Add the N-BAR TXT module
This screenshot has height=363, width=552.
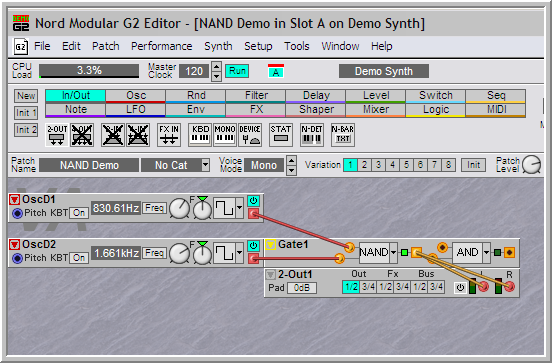tap(343, 134)
